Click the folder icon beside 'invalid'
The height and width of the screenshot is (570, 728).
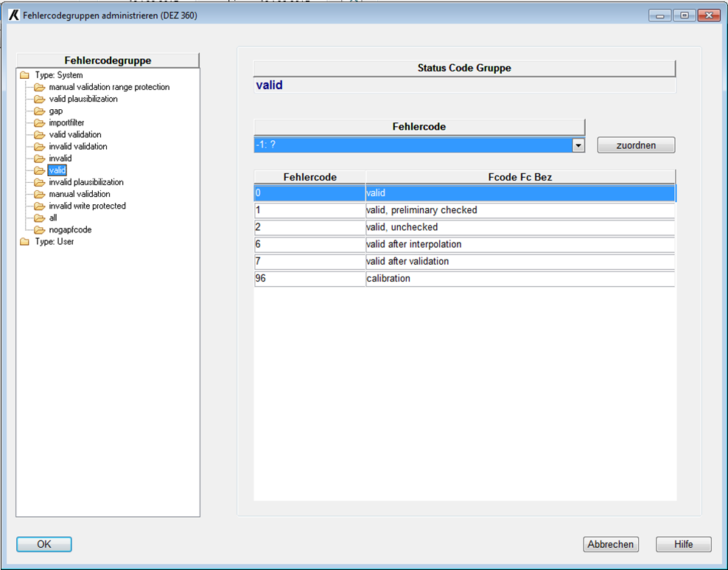point(39,159)
